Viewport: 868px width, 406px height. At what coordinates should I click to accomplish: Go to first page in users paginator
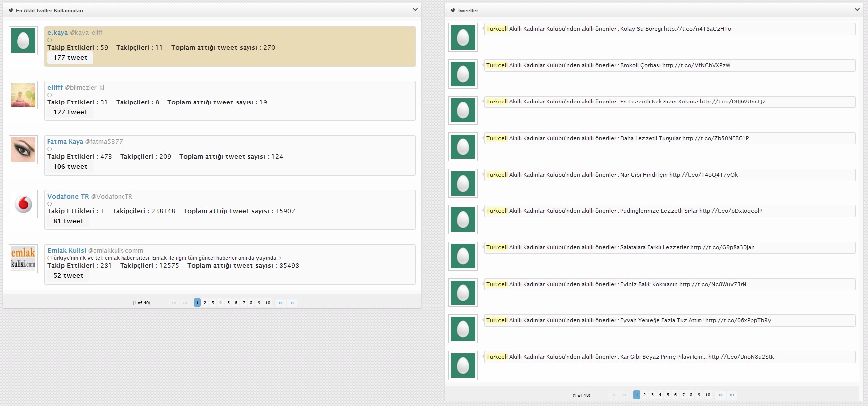point(174,303)
